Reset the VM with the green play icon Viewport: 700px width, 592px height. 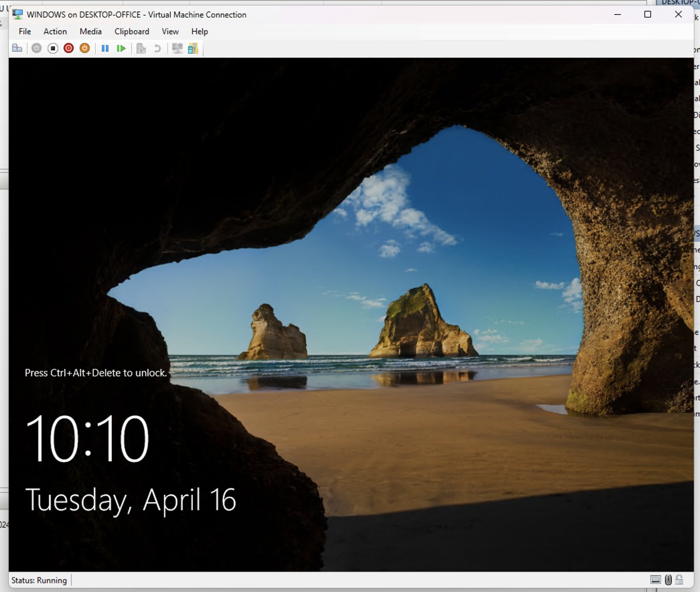(x=121, y=48)
